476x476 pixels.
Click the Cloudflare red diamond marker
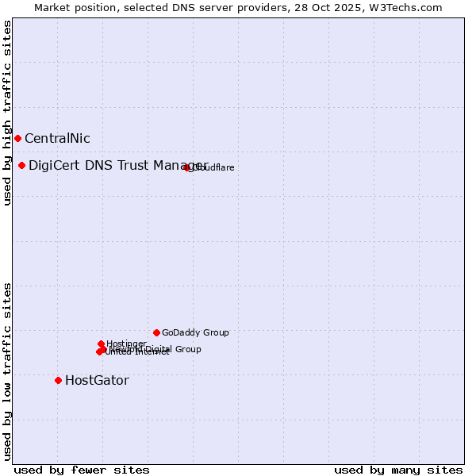[187, 167]
